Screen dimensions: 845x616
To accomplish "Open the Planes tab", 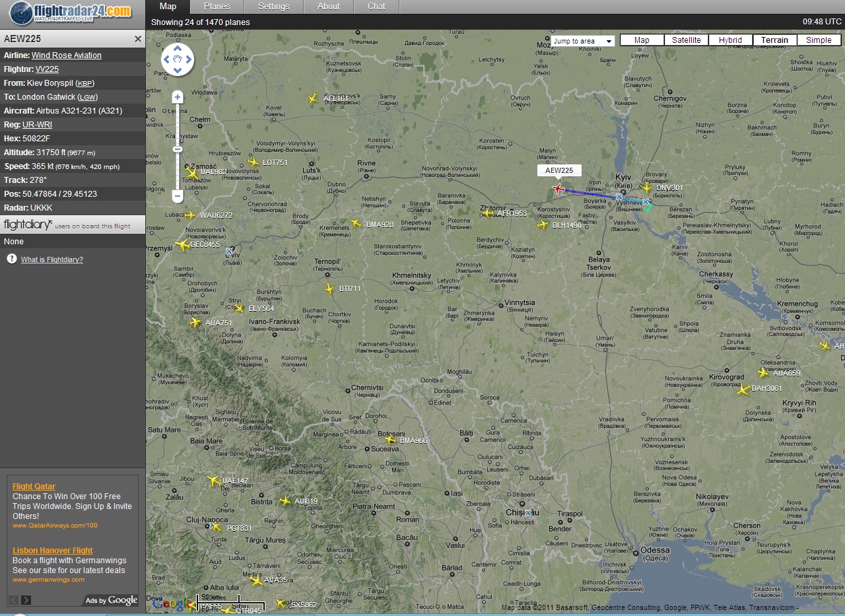I will 217,7.
